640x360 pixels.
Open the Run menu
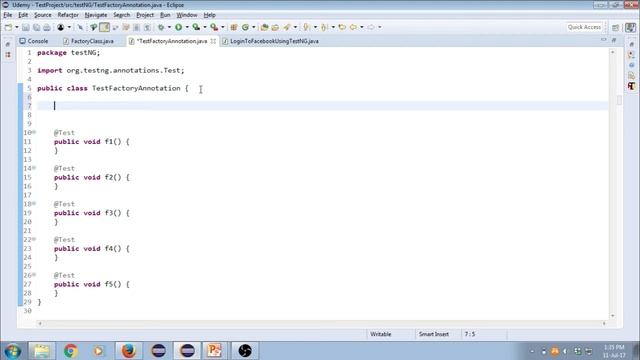click(x=165, y=15)
